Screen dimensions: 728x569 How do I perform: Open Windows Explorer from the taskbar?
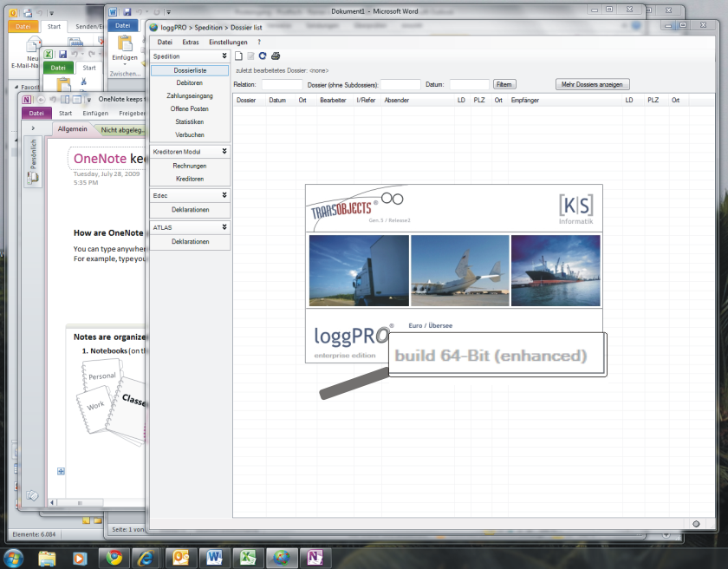pyautogui.click(x=47, y=558)
